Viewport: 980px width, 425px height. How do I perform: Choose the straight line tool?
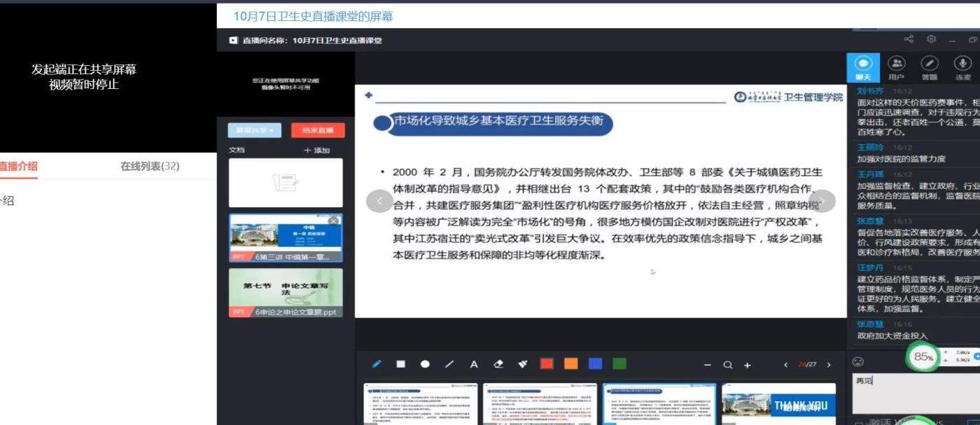point(449,364)
